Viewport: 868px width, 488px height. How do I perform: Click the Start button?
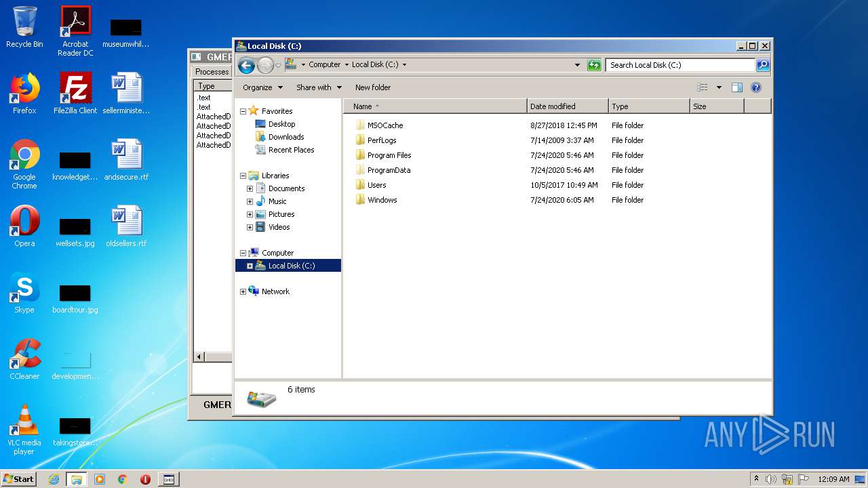tap(18, 479)
